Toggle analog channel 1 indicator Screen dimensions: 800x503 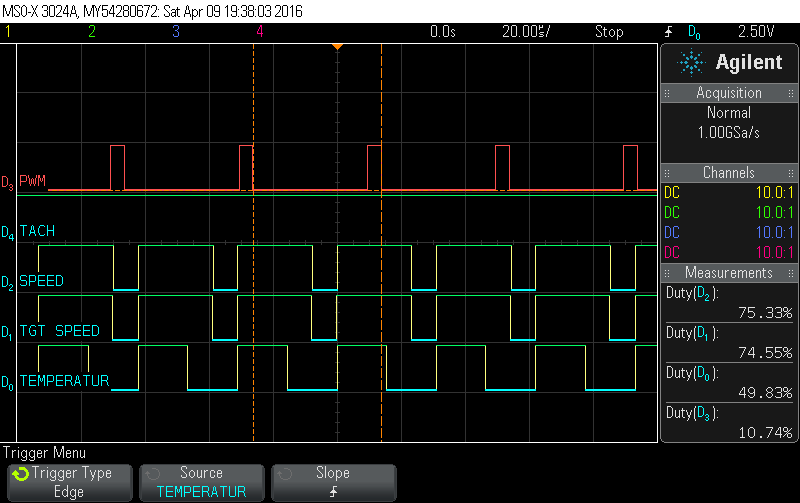tap(8, 32)
